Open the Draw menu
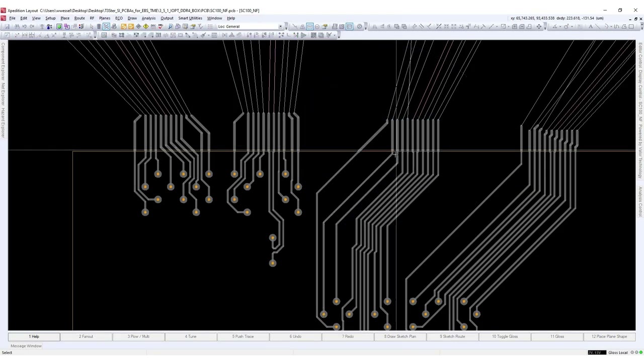The height and width of the screenshot is (362, 644). tap(132, 18)
